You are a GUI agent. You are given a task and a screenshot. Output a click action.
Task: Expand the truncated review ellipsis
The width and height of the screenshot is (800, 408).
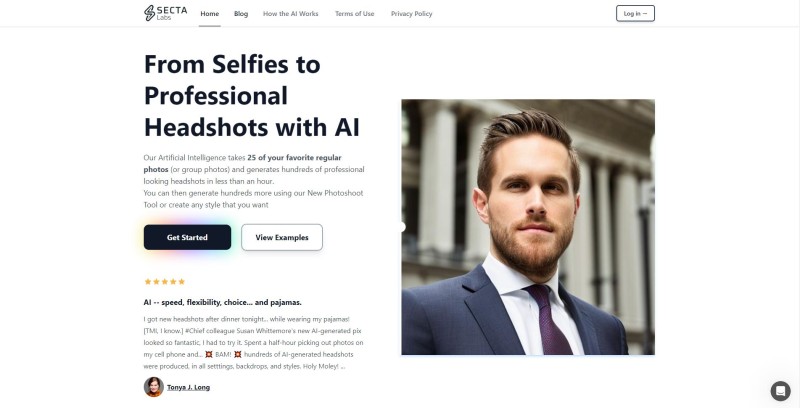(343, 366)
